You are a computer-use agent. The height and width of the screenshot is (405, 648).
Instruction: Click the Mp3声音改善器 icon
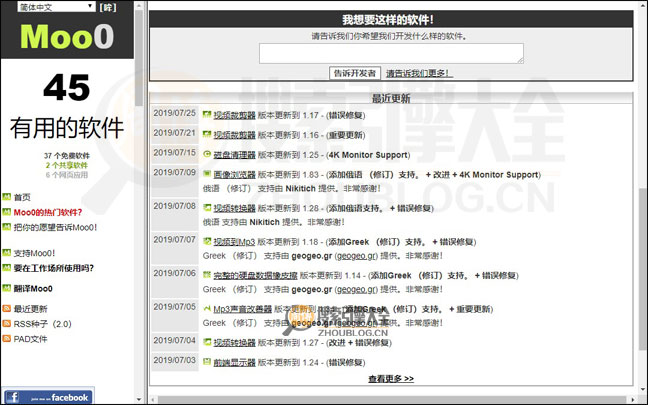(207, 308)
